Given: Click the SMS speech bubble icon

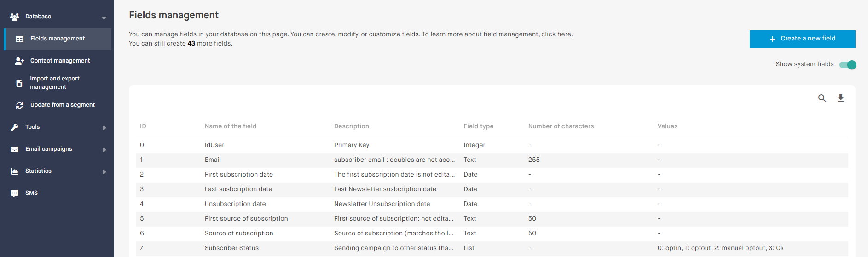Looking at the screenshot, I should (x=15, y=194).
